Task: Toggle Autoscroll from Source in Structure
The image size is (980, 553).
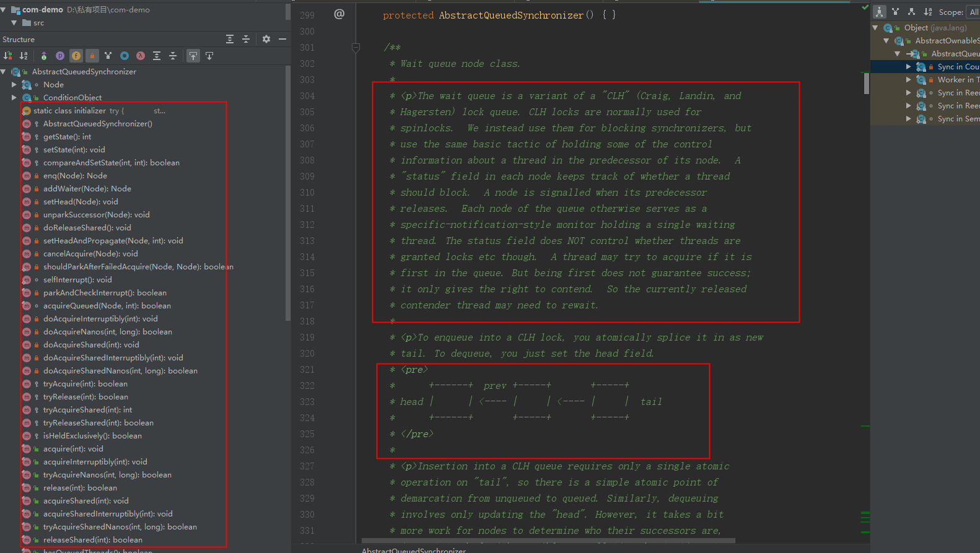Action: (x=209, y=56)
